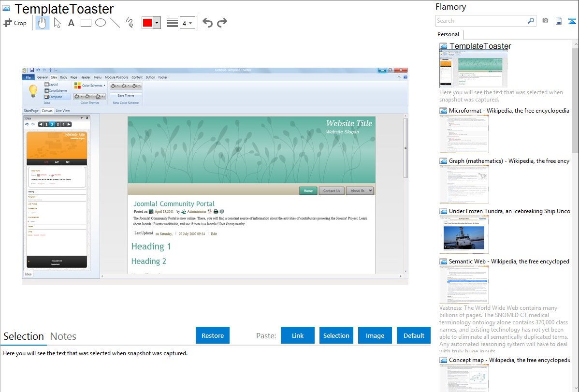Screen dimensions: 579x392
Task: Click the red color swatch
Action: [x=147, y=23]
